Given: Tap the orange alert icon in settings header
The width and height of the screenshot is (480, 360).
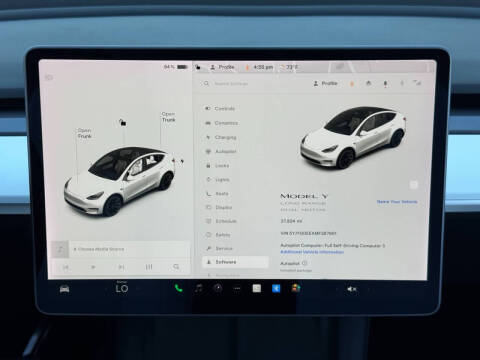Looking at the screenshot, I should tap(352, 84).
